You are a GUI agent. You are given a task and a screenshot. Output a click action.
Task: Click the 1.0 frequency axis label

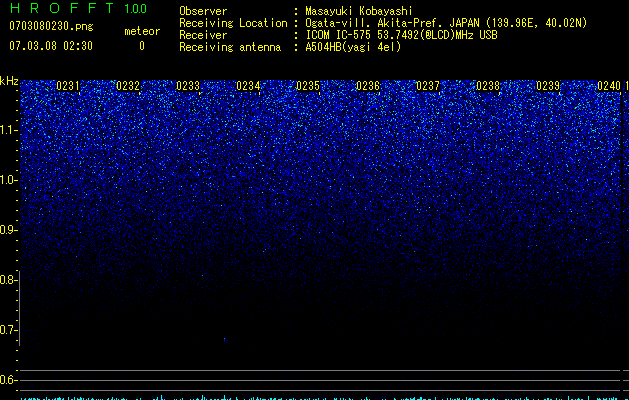click(x=9, y=180)
